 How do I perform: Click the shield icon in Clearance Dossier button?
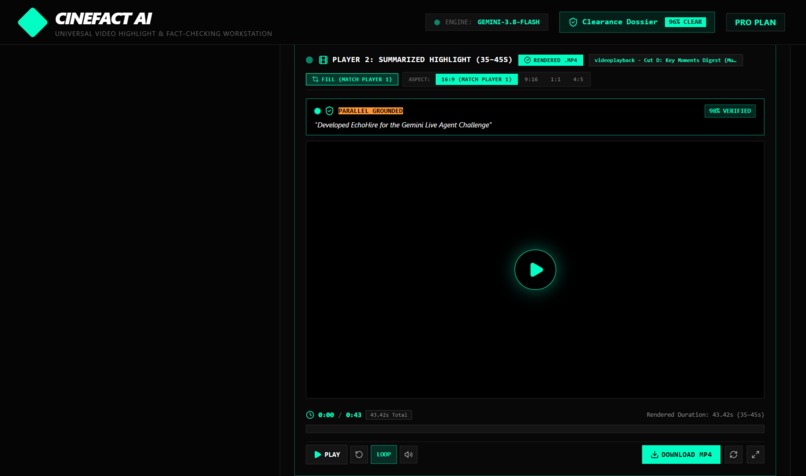tap(573, 22)
